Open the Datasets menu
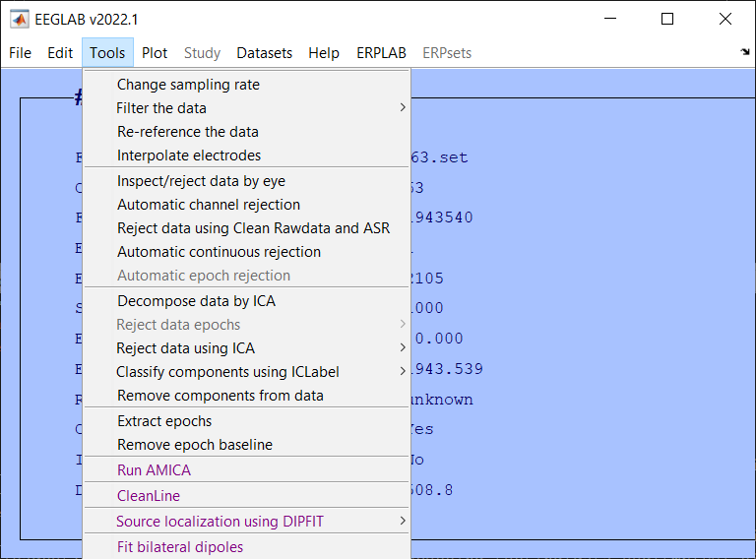756x559 pixels. point(264,53)
